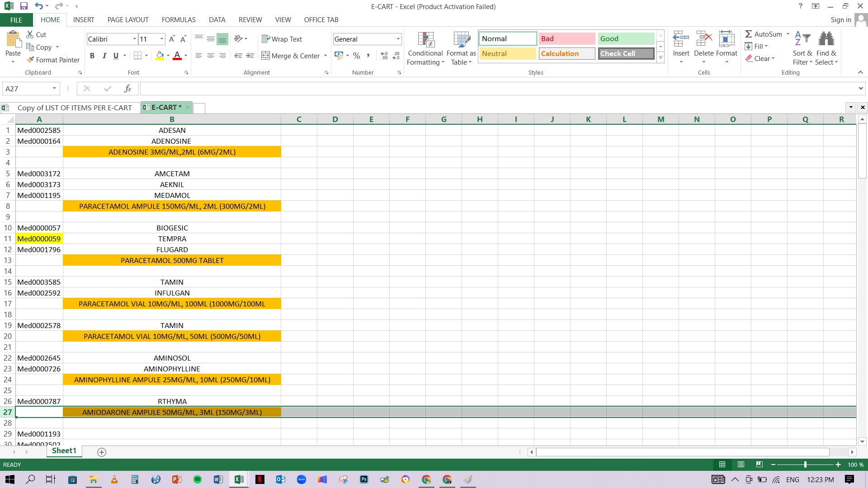Toggle Bold formatting icon
Image resolution: width=868 pixels, height=488 pixels.
(92, 56)
